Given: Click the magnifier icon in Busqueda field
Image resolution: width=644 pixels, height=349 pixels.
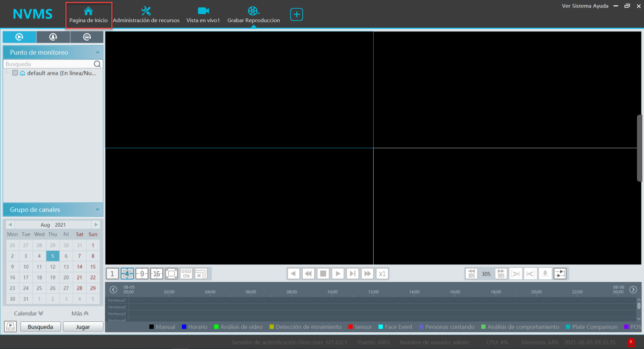Looking at the screenshot, I should point(97,64).
